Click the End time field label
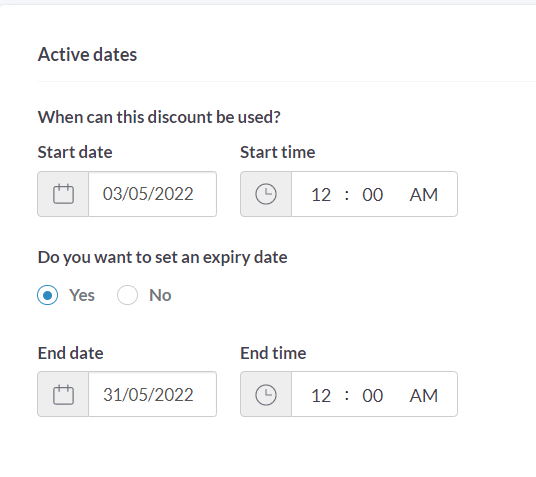Viewport: 536px width, 477px height. point(273,353)
